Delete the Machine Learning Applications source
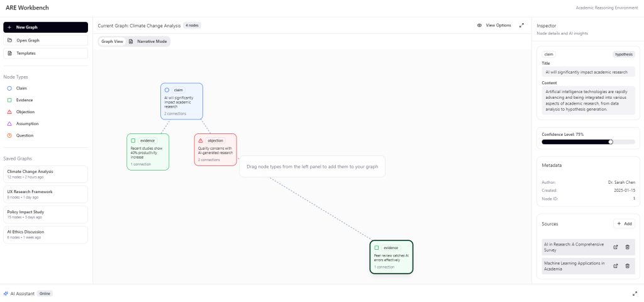The height and width of the screenshot is (302, 644). pos(627,266)
